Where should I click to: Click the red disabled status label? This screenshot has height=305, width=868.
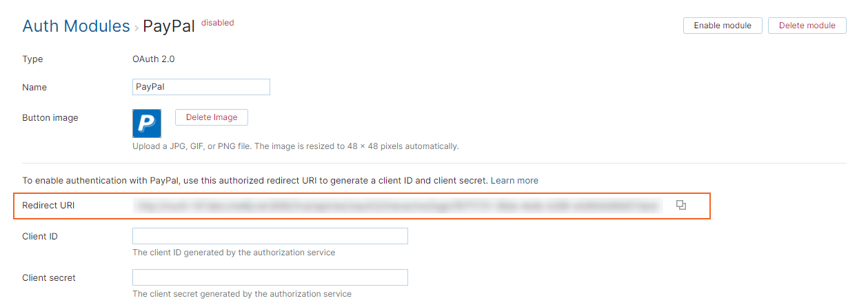point(217,23)
